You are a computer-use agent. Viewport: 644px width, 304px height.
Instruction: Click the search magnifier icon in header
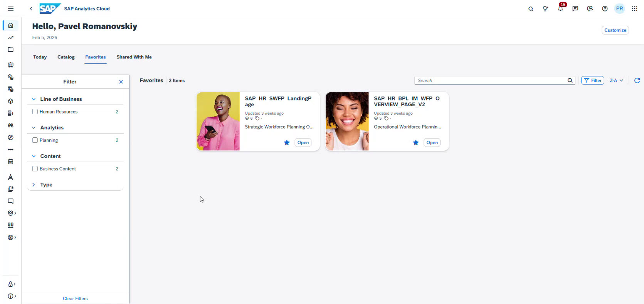click(x=531, y=8)
